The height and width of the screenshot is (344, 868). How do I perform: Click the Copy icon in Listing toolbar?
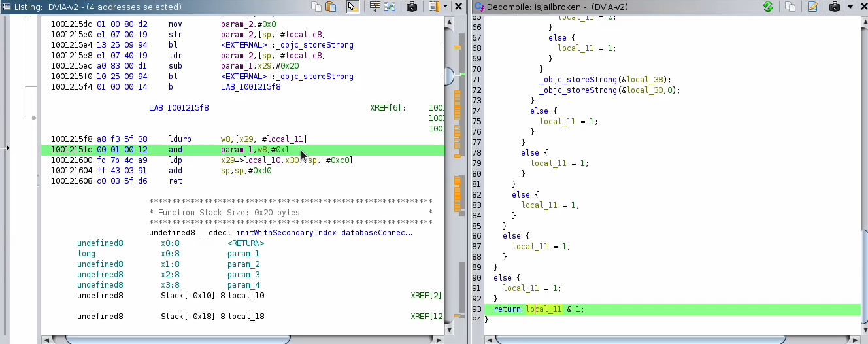316,7
